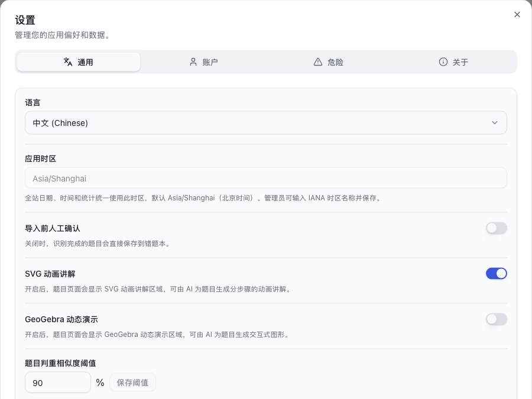Click the description 关闭时，识别完成的题目会直接保存到错题本。
The width and height of the screenshot is (532, 399).
point(98,244)
